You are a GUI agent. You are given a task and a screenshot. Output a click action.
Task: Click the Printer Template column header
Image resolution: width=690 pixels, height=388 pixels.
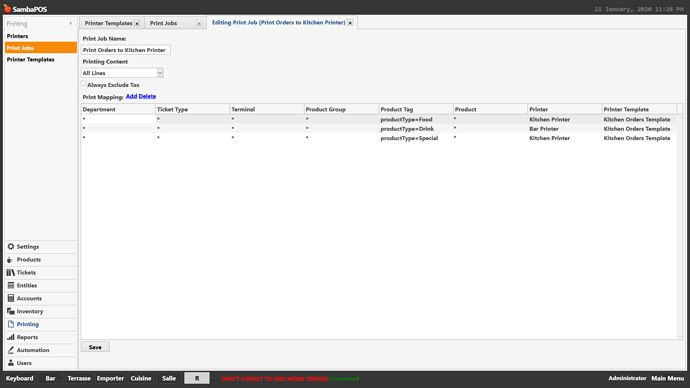coord(639,109)
